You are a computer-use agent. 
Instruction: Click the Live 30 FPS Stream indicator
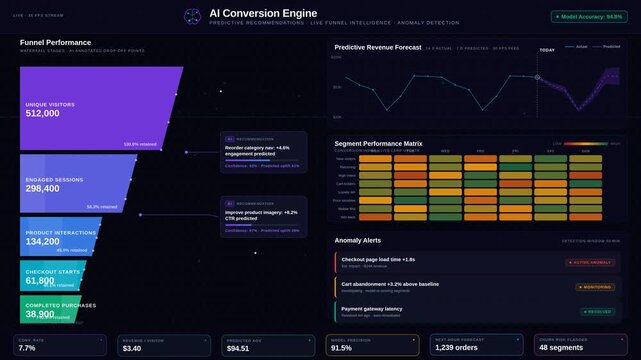38,16
